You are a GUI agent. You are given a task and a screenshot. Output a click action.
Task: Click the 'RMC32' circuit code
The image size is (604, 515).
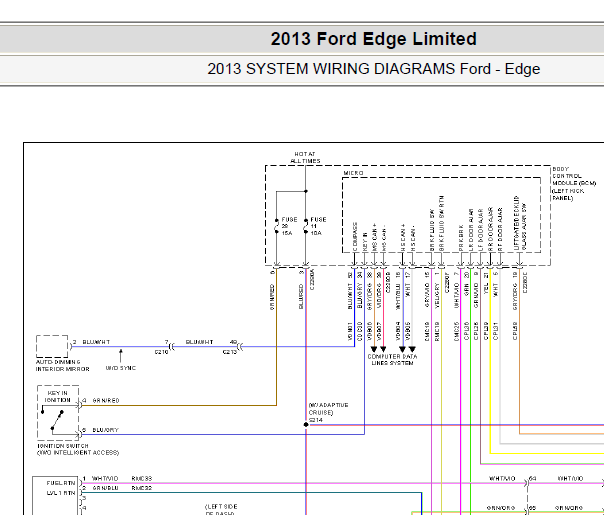[x=142, y=488]
